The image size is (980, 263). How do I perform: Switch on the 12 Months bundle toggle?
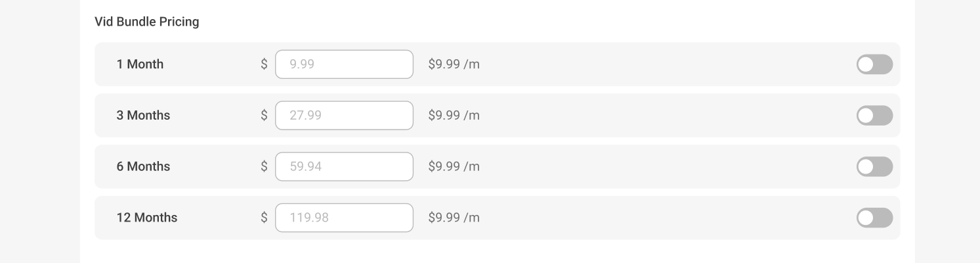coord(874,218)
